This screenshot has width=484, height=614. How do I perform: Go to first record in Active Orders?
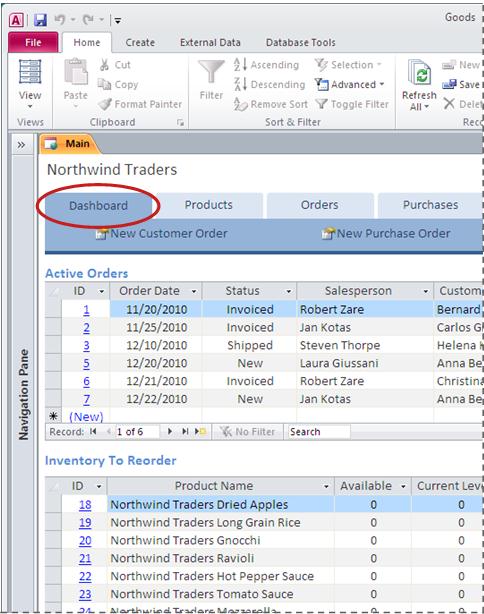93,432
